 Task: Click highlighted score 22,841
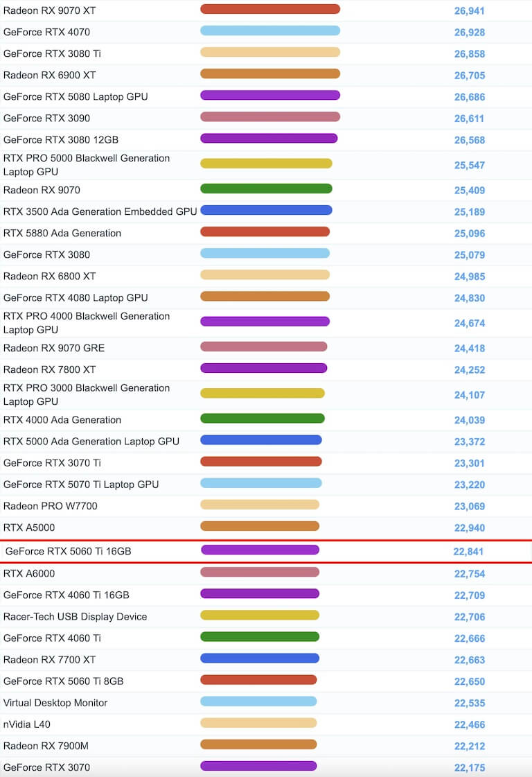[x=468, y=552]
